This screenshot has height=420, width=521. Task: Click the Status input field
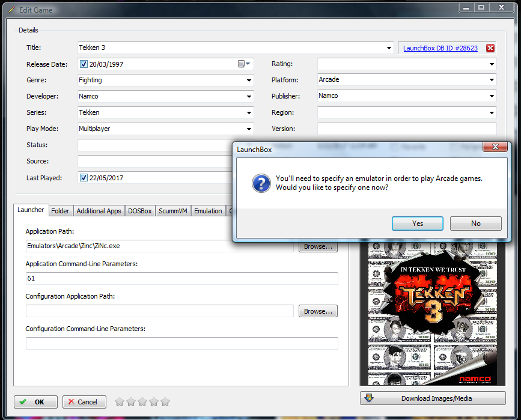pyautogui.click(x=155, y=145)
